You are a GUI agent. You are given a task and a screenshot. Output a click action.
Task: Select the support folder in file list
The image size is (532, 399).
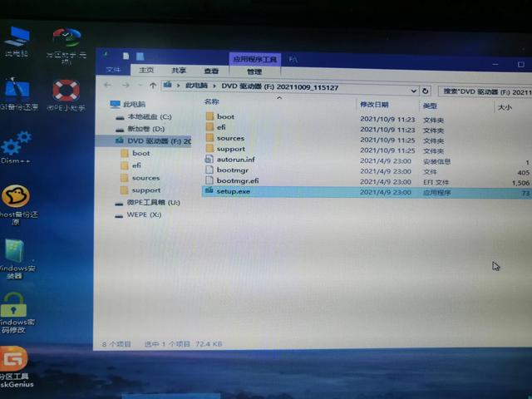[x=225, y=149]
